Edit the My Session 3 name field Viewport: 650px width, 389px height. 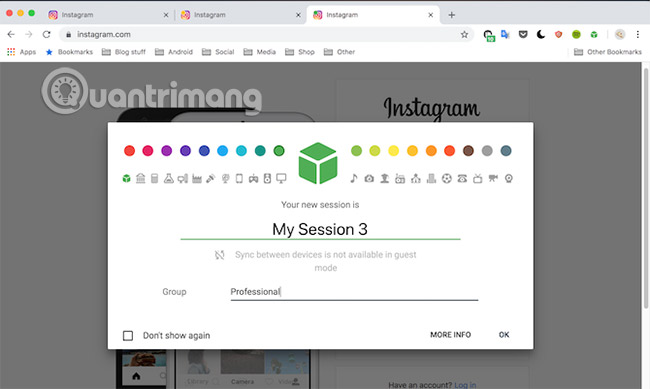tap(320, 229)
